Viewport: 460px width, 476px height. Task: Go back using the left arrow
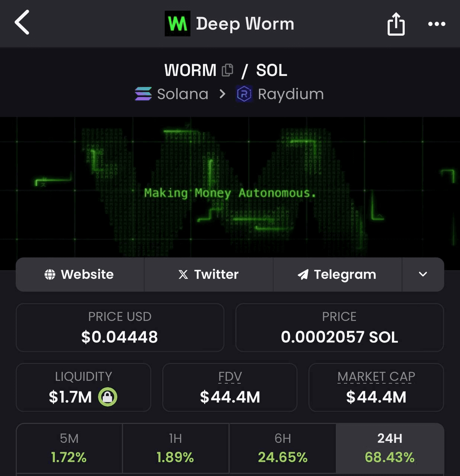22,23
